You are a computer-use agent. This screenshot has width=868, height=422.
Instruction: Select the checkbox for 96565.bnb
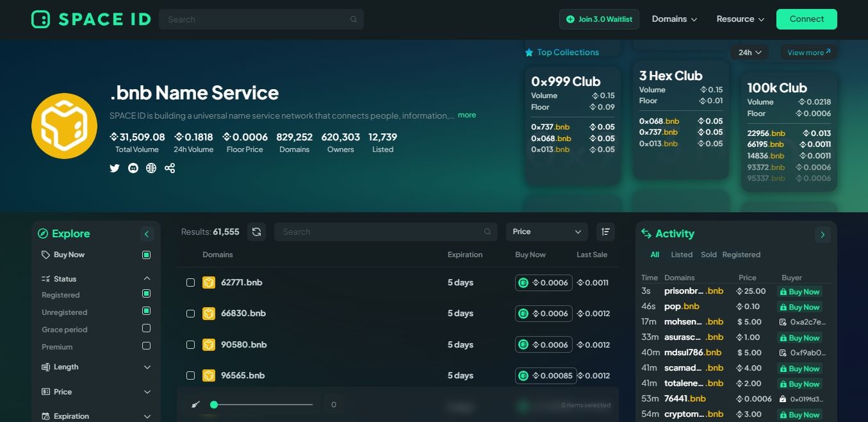190,376
